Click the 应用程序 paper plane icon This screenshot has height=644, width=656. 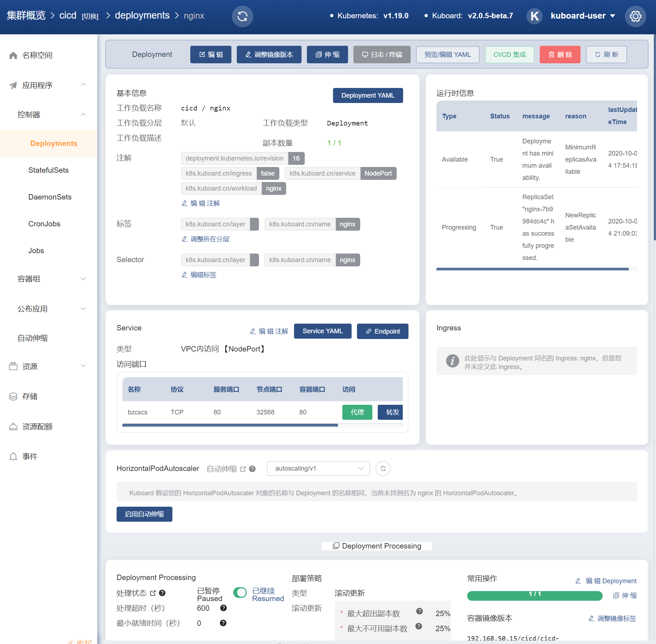pos(13,85)
